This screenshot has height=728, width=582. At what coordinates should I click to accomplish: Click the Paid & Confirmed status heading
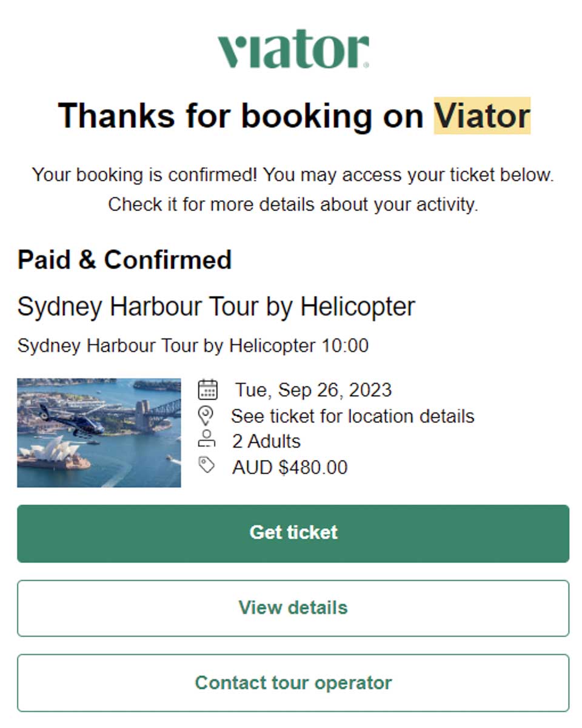[125, 259]
